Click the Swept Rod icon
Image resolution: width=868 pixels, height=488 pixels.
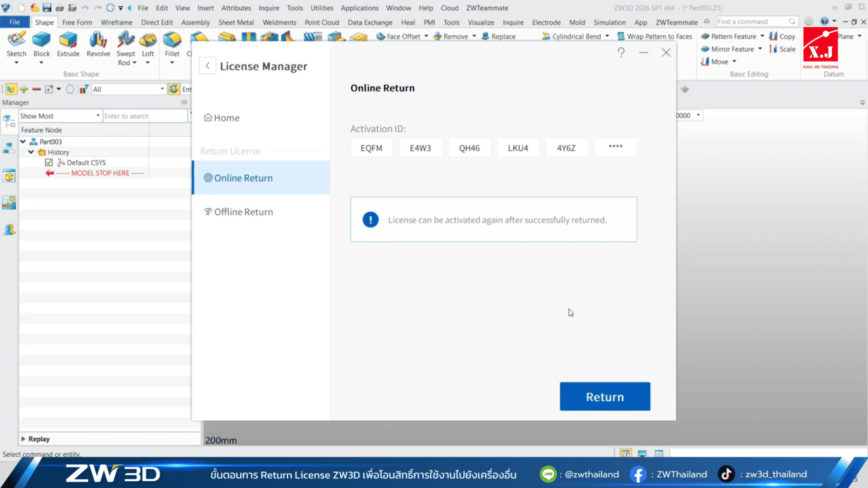tap(126, 40)
